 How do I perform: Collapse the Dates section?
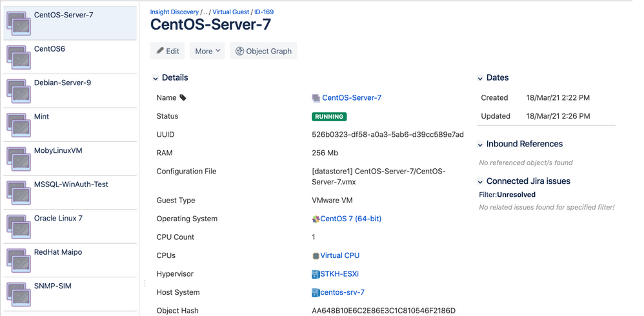tap(479, 78)
